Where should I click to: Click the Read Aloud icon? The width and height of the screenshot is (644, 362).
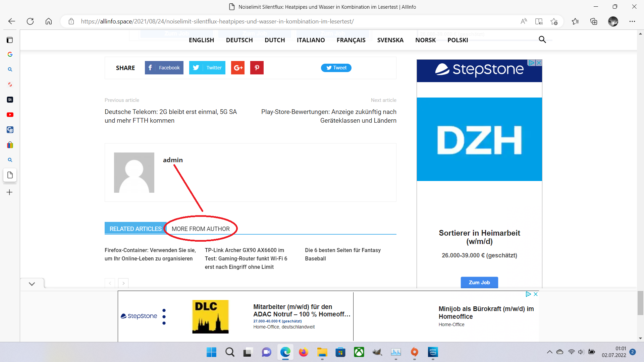[x=524, y=21]
